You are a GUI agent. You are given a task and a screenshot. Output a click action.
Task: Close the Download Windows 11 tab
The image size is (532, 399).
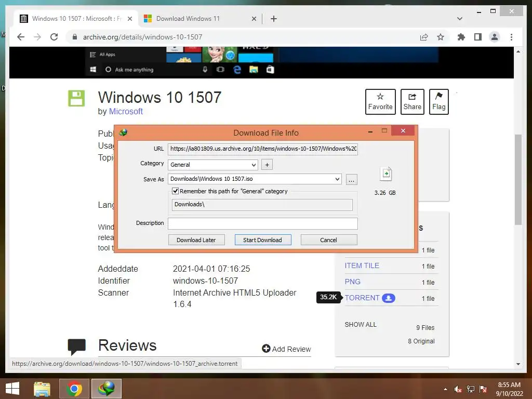pyautogui.click(x=254, y=19)
